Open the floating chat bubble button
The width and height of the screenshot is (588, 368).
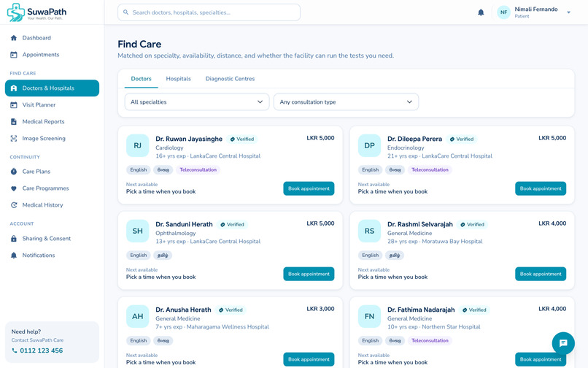point(563,343)
